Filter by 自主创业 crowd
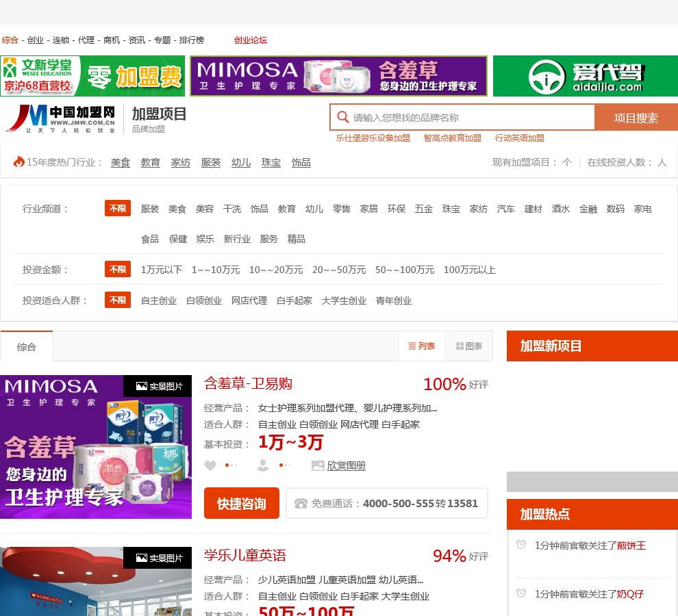 pyautogui.click(x=159, y=300)
